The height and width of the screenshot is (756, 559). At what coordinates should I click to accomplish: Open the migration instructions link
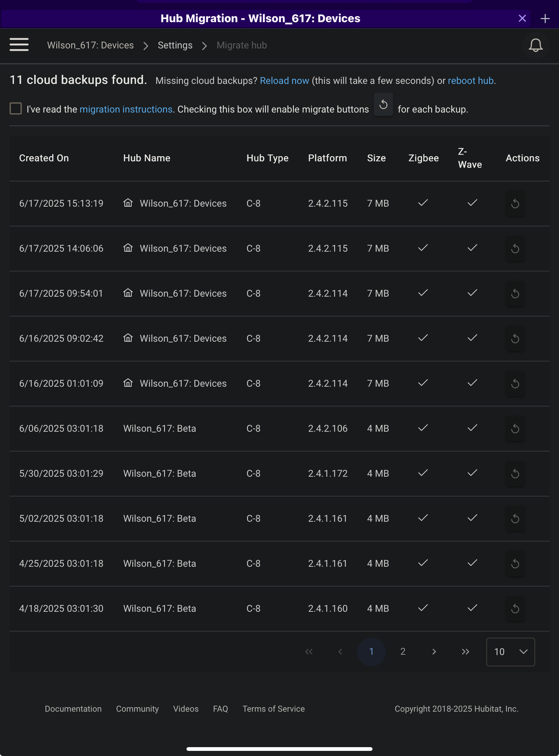(126, 109)
